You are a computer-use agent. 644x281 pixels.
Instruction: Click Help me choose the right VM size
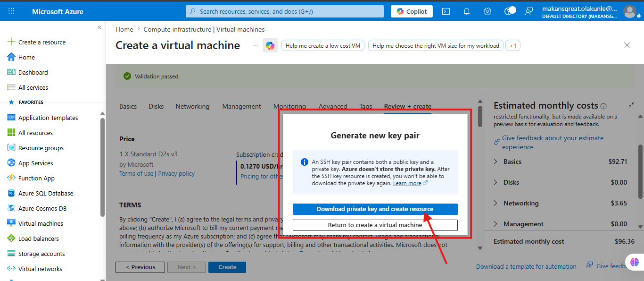point(436,46)
